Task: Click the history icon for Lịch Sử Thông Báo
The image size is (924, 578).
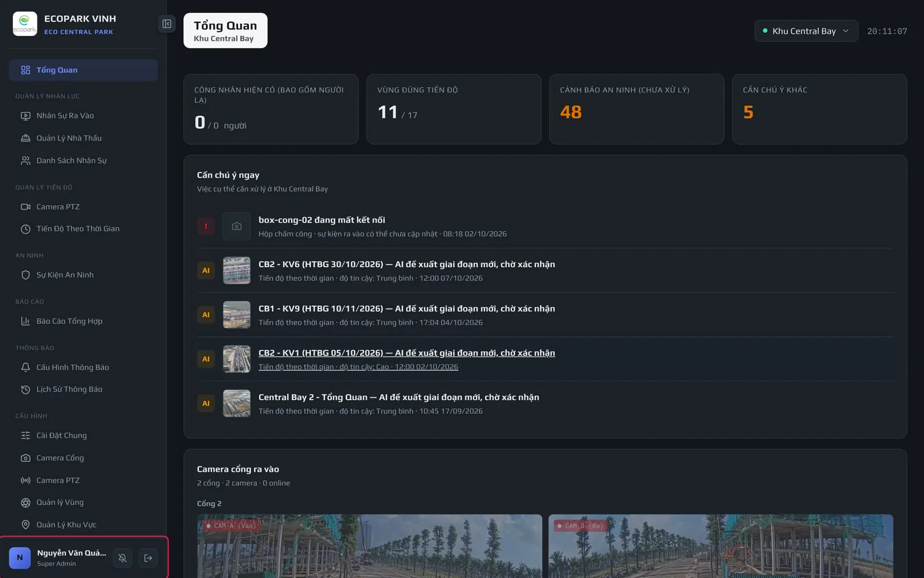Action: point(25,390)
